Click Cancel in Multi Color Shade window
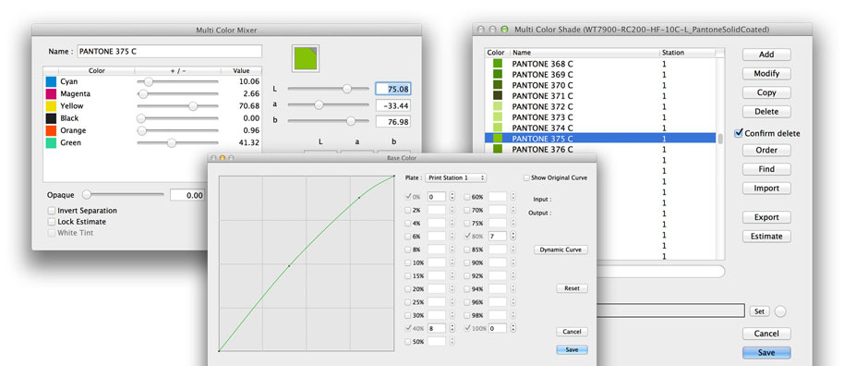868x366 pixels. pyautogui.click(x=766, y=334)
